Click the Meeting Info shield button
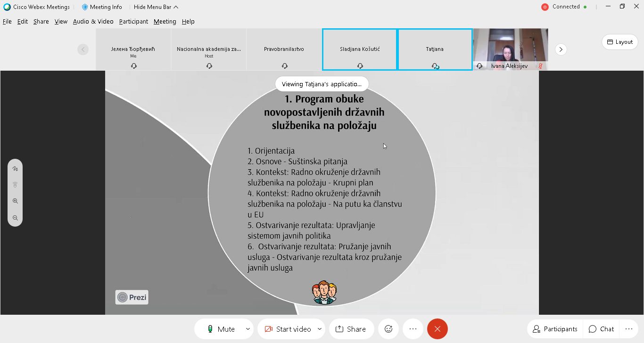This screenshot has width=644, height=343. pyautogui.click(x=102, y=7)
